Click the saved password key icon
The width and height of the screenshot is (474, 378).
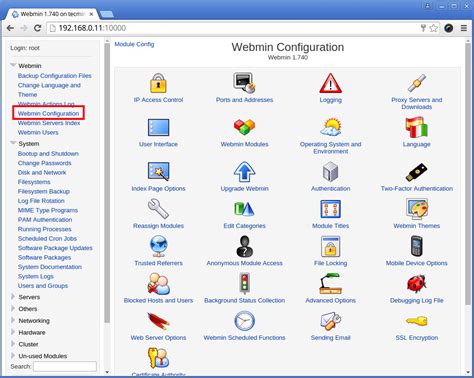(423, 28)
